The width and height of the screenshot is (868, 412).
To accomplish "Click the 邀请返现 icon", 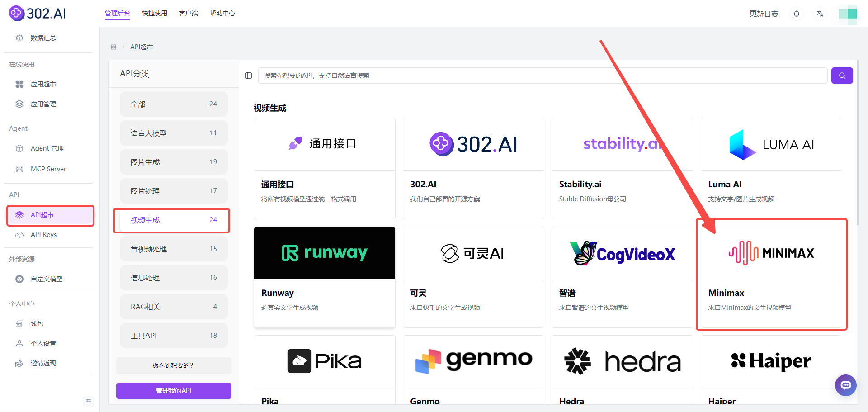I will pos(19,363).
